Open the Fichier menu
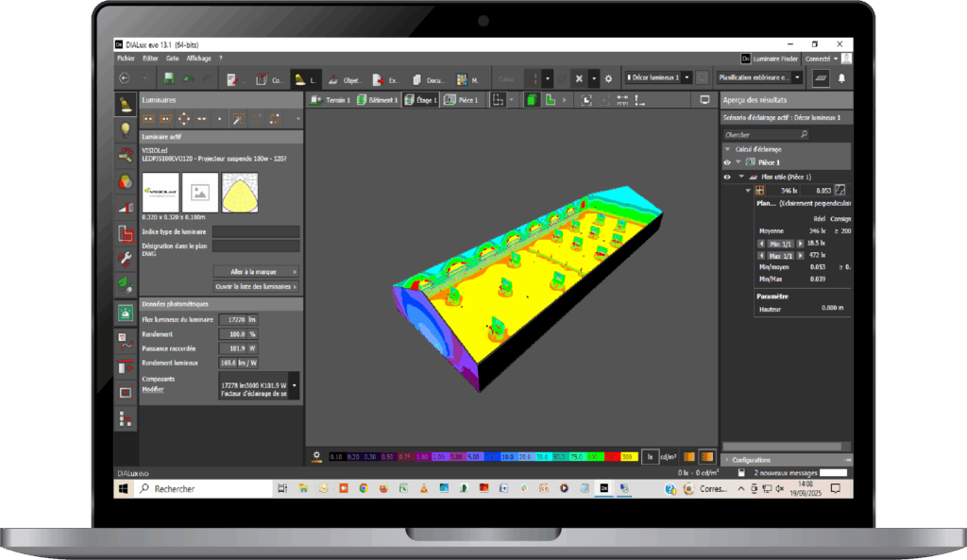This screenshot has height=560, width=967. coord(126,58)
